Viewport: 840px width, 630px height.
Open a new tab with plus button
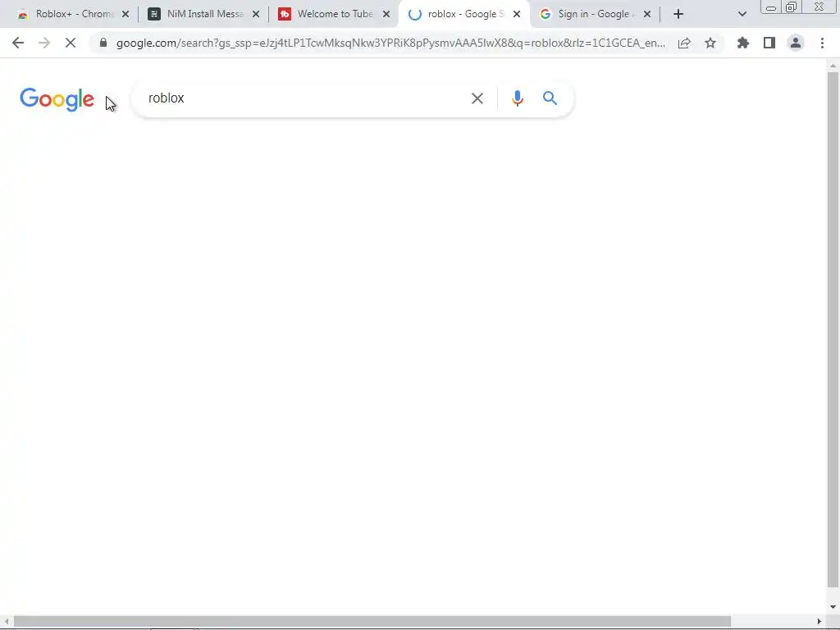(x=678, y=15)
